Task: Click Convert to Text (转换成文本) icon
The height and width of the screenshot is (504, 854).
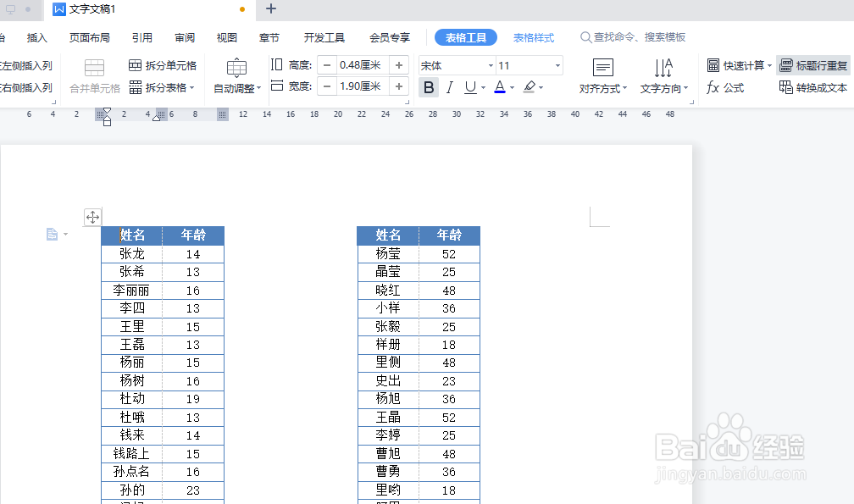Action: [812, 86]
